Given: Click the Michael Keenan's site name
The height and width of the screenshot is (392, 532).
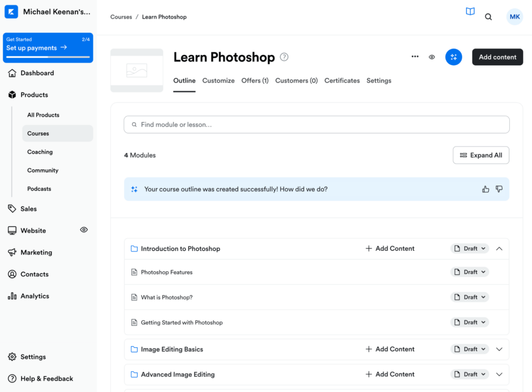Looking at the screenshot, I should (x=56, y=12).
